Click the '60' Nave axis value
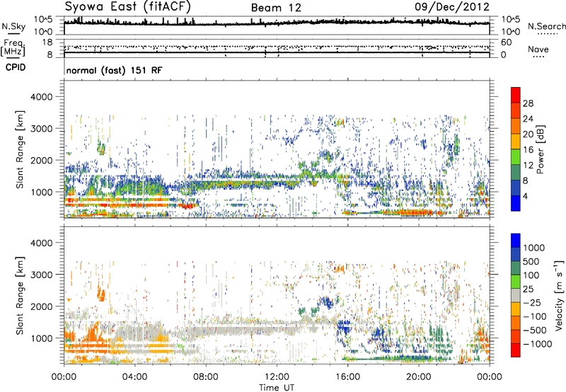This screenshot has height=392, width=566. (506, 42)
